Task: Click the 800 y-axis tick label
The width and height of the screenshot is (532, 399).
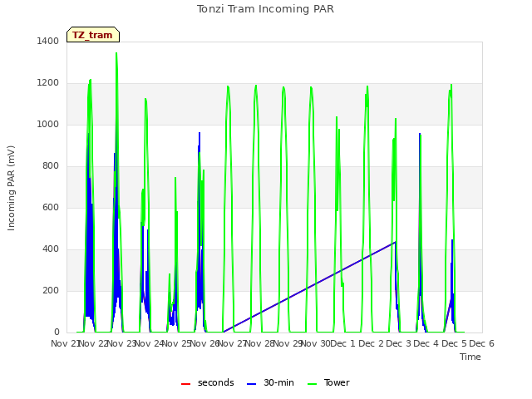Action: pyautogui.click(x=51, y=166)
